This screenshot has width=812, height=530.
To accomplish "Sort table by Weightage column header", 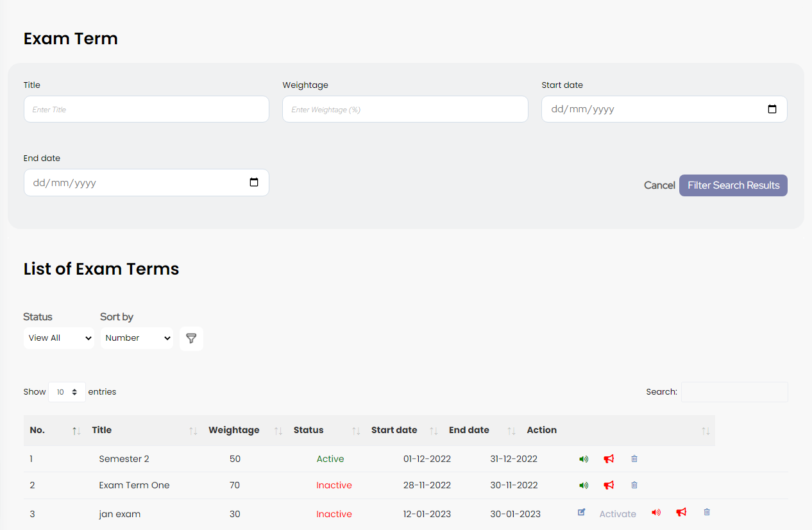I will [x=234, y=431].
